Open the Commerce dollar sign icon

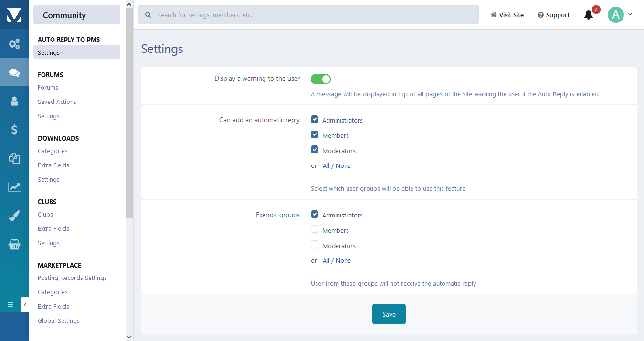click(x=14, y=130)
